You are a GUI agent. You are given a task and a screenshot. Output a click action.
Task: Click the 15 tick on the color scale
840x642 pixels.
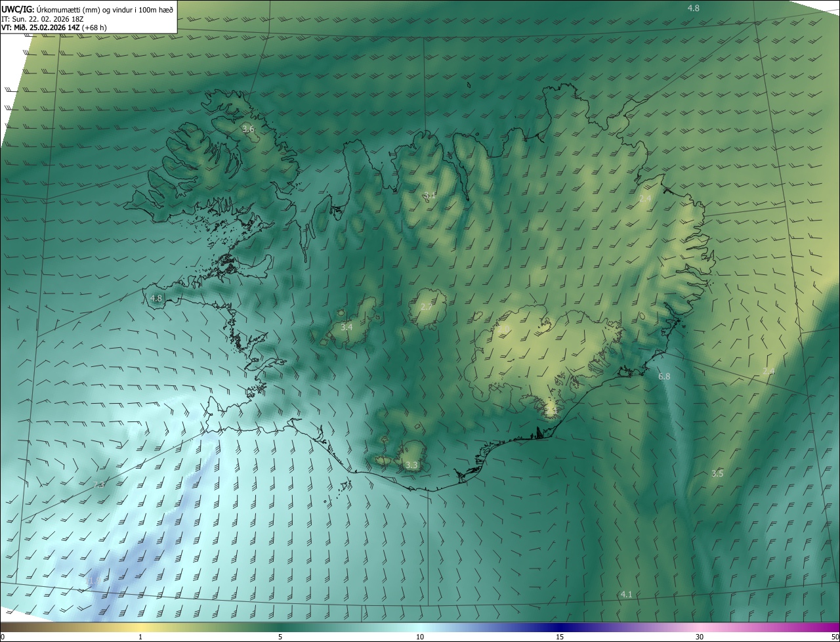pyautogui.click(x=560, y=637)
